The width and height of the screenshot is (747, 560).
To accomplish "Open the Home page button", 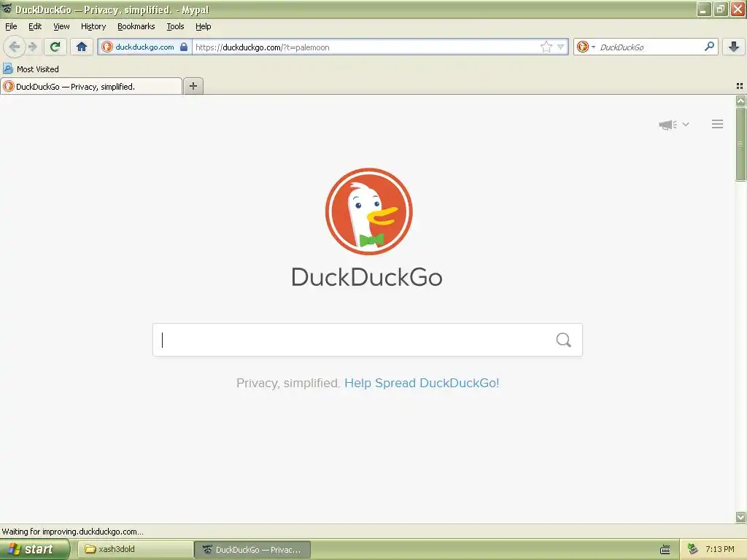I will tap(82, 47).
